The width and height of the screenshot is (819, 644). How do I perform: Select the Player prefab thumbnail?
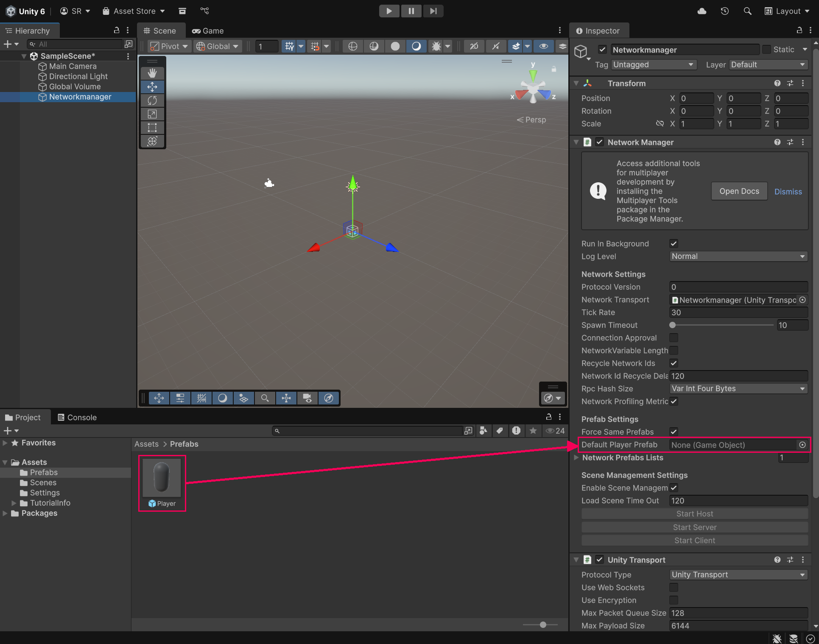click(162, 478)
